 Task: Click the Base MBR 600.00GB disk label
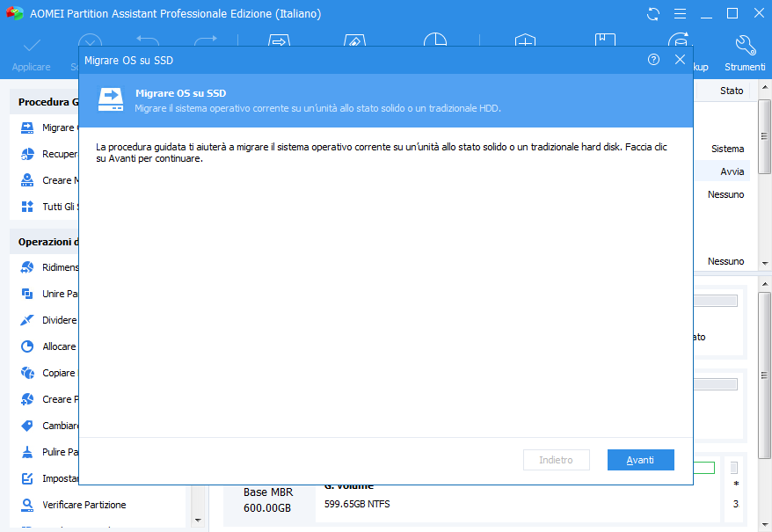click(x=268, y=500)
